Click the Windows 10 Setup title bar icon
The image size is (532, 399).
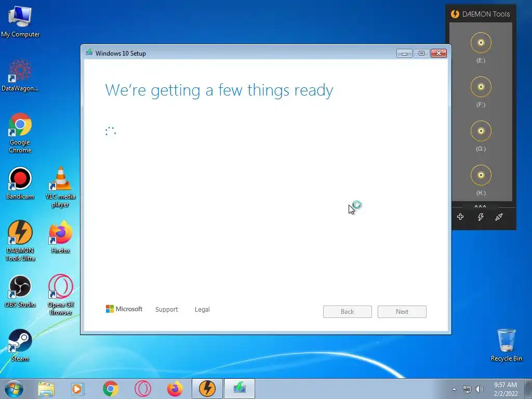pyautogui.click(x=89, y=52)
